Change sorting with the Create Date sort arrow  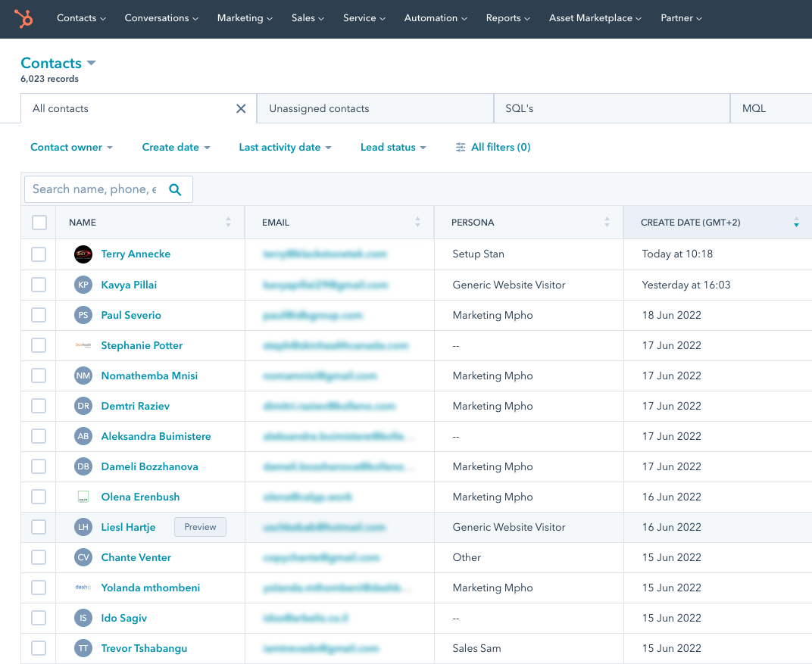coord(796,222)
